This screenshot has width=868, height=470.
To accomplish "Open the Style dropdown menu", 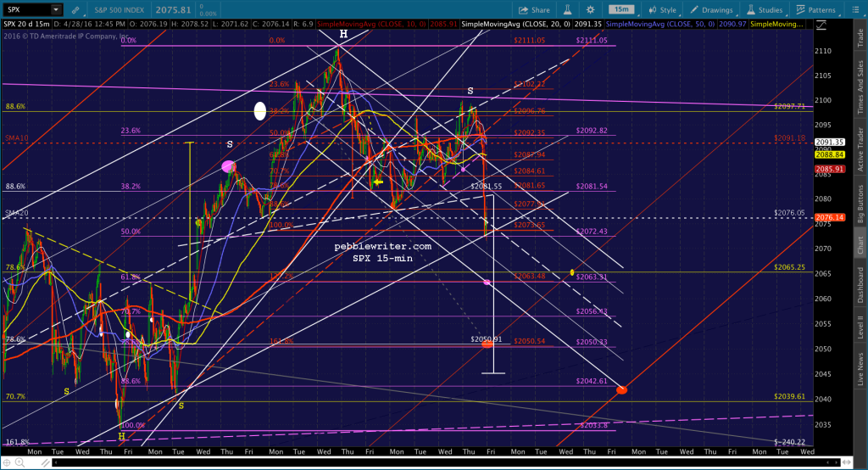I will pyautogui.click(x=662, y=10).
